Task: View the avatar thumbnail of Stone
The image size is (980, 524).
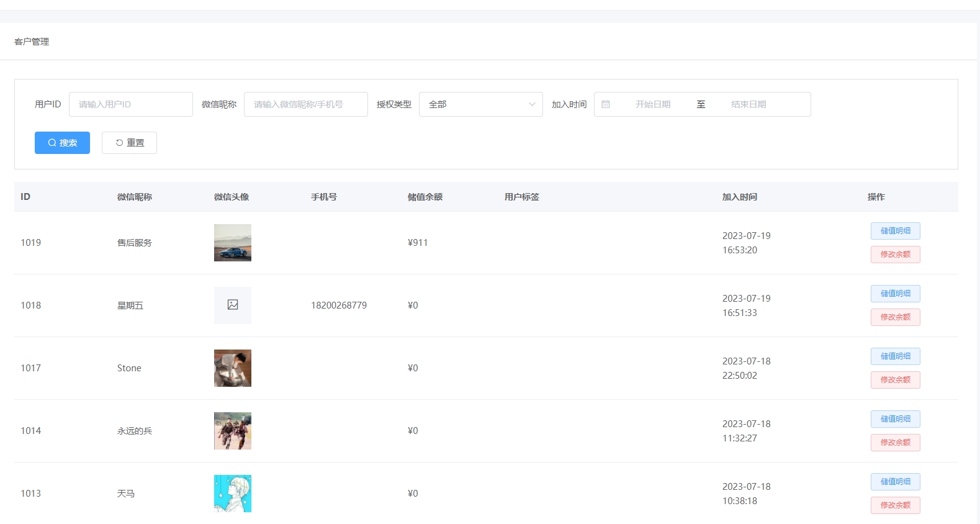Action: pos(233,368)
